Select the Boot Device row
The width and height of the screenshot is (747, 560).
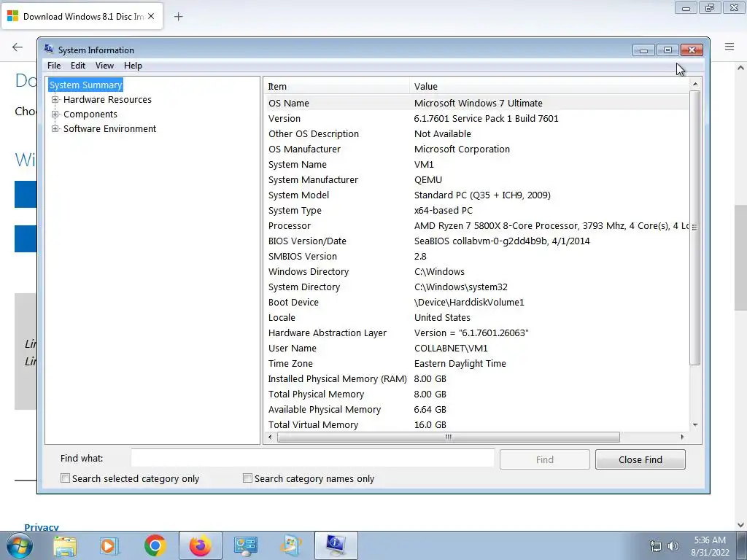pyautogui.click(x=476, y=303)
